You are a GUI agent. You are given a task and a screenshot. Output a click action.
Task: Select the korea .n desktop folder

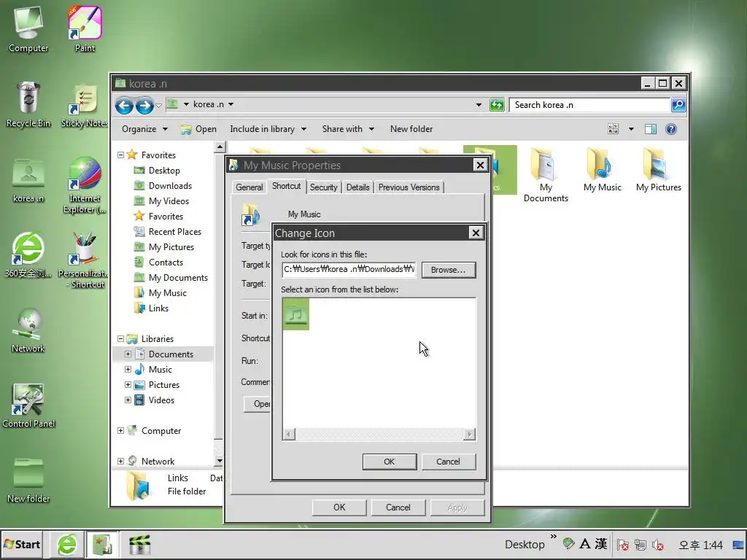click(28, 180)
